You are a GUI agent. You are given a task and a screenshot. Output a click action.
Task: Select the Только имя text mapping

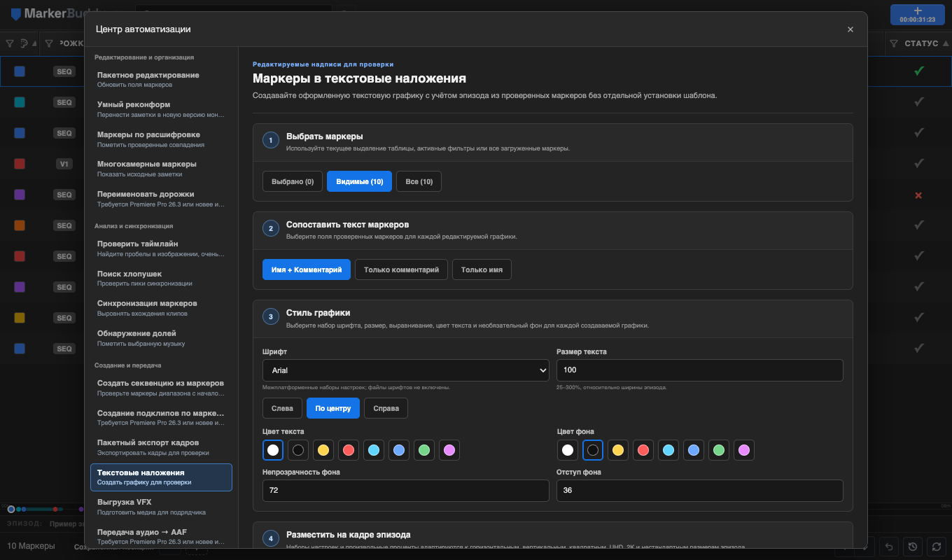click(482, 269)
